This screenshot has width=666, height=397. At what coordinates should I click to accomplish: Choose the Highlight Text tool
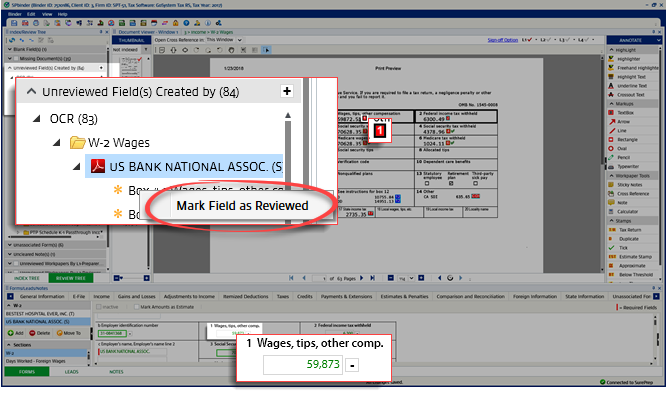[631, 77]
